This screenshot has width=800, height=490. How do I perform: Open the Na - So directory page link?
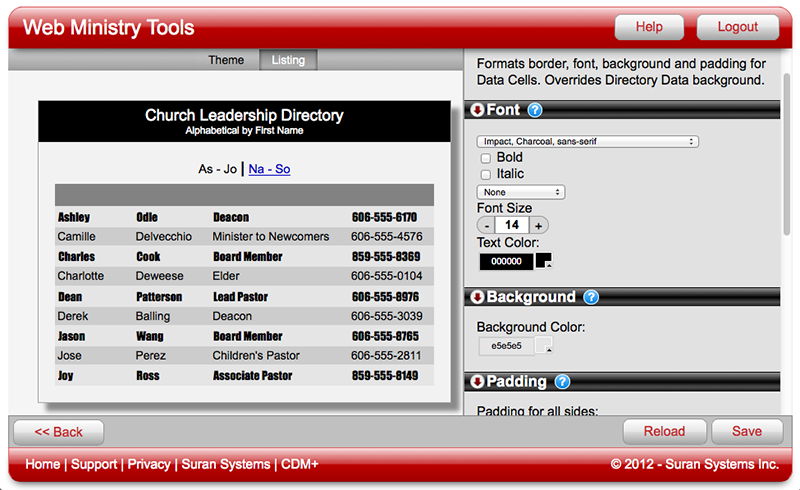(x=269, y=169)
